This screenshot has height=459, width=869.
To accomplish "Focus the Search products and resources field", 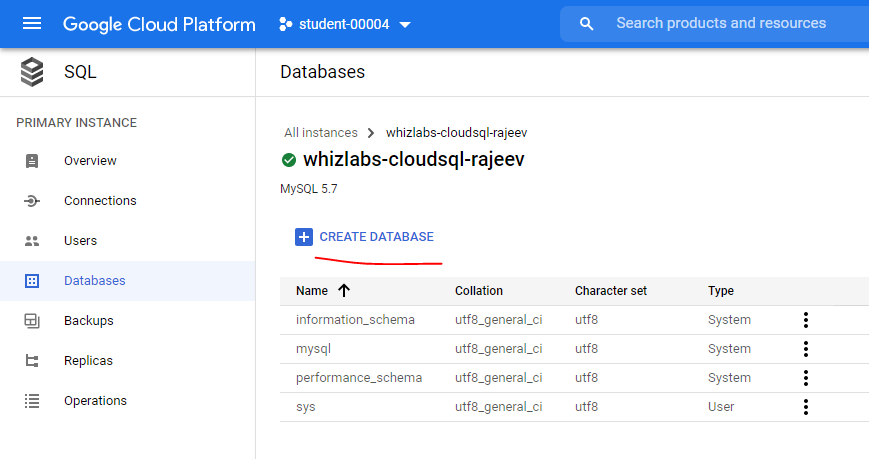I will point(721,23).
